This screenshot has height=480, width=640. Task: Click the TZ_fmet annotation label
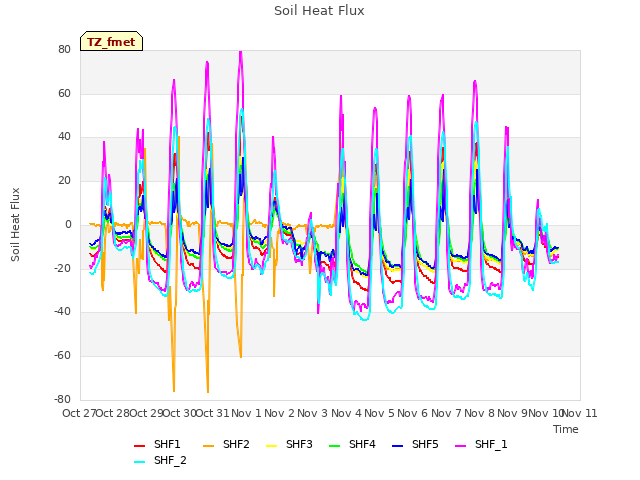coord(111,42)
